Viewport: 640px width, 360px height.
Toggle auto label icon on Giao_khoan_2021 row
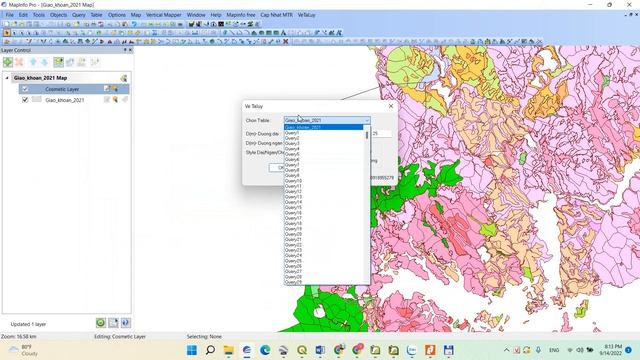pos(125,100)
